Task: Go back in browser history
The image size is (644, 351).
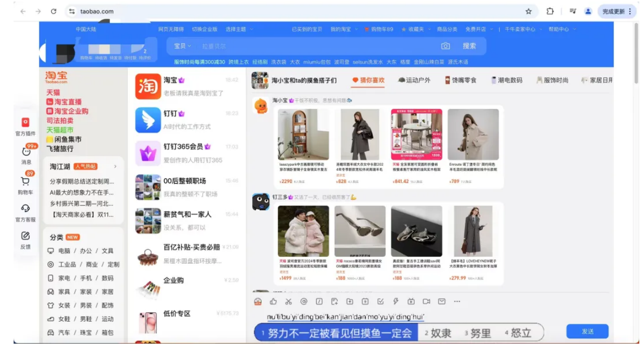Action: (23, 11)
